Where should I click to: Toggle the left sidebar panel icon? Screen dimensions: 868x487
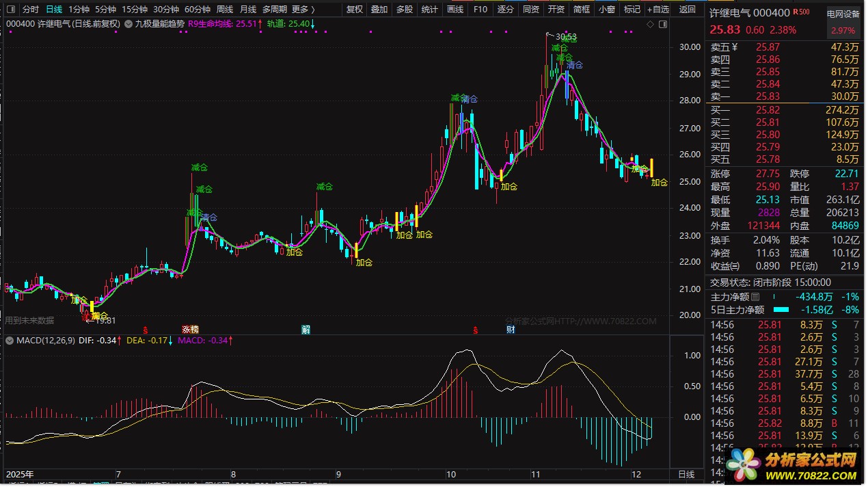[11, 10]
